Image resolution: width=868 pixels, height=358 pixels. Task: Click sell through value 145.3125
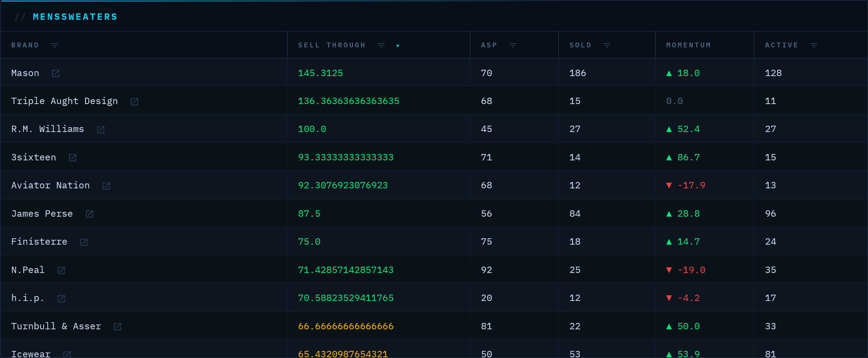click(320, 73)
